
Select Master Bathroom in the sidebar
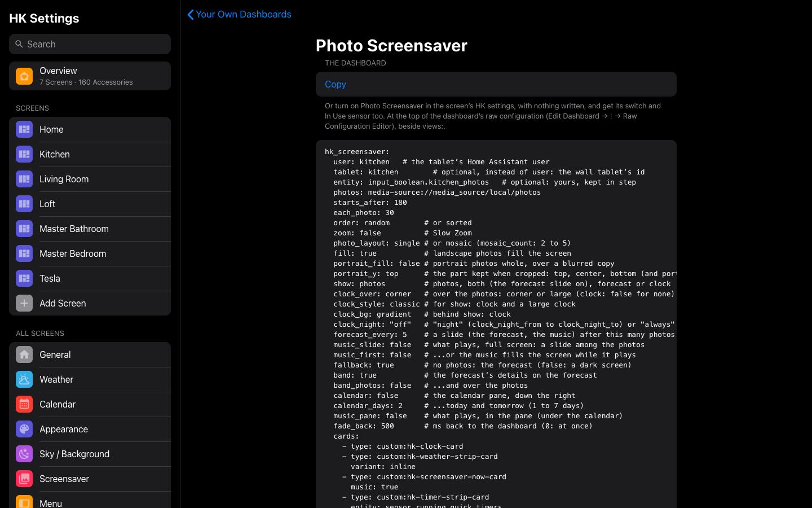(90, 229)
